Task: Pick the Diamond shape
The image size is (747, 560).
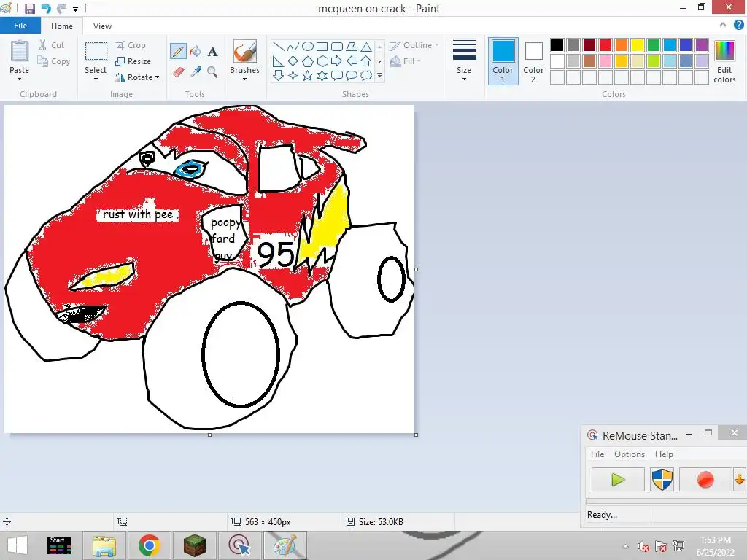Action: click(293, 61)
